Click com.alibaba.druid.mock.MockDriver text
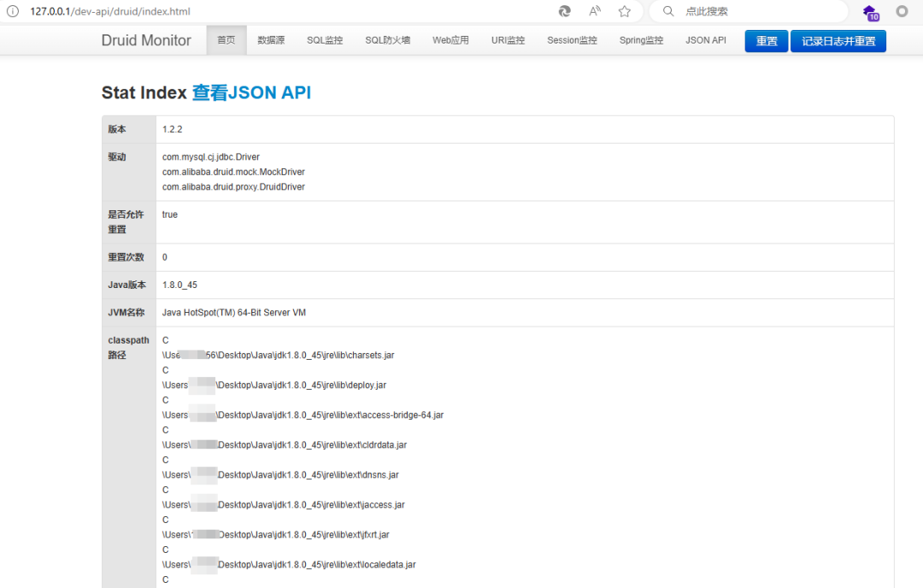Image resolution: width=923 pixels, height=588 pixels. (x=233, y=172)
